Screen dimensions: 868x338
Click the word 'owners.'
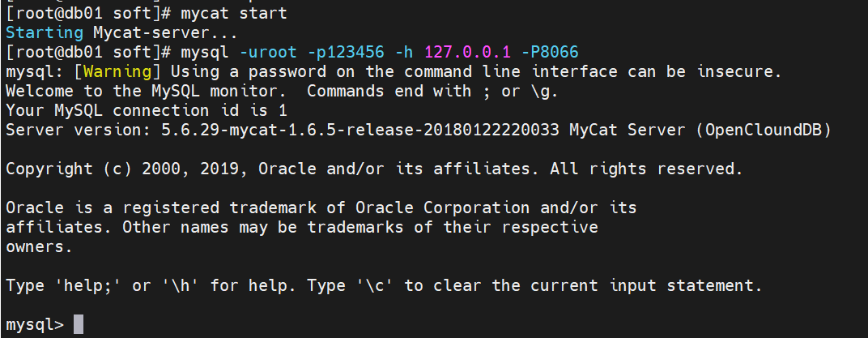point(40,247)
